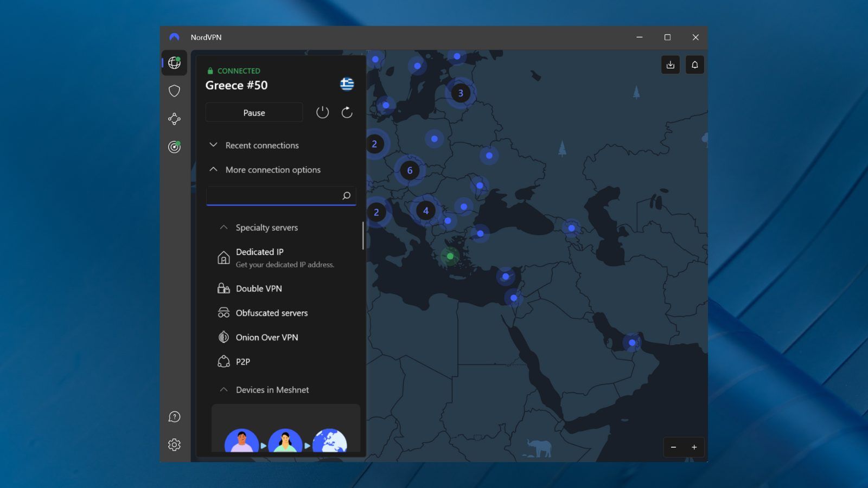
Task: Click the Romania server pin on map
Action: point(464,207)
